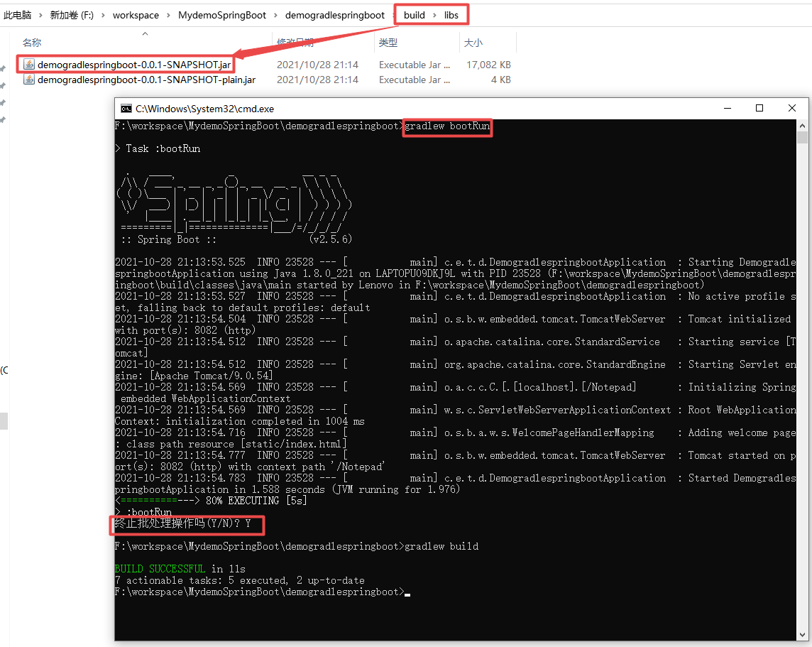The image size is (812, 647).
Task: Sort files by 名称 column header
Action: [x=32, y=43]
